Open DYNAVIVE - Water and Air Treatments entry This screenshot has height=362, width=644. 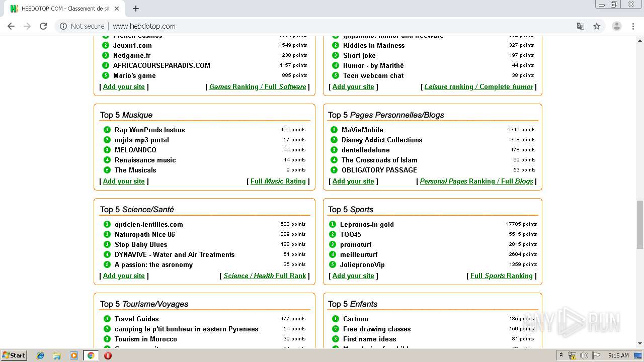(174, 254)
